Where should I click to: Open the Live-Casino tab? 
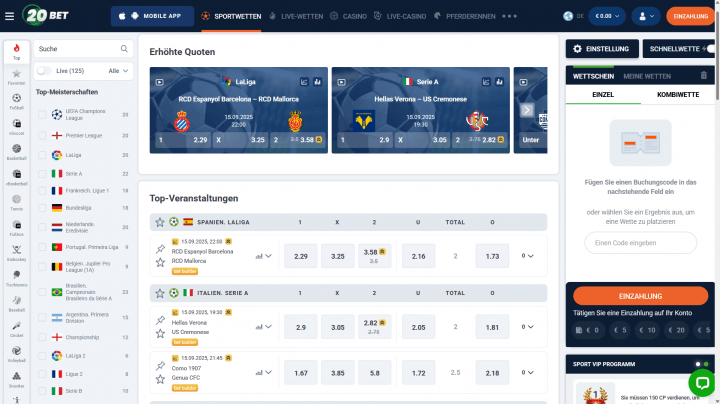point(400,16)
